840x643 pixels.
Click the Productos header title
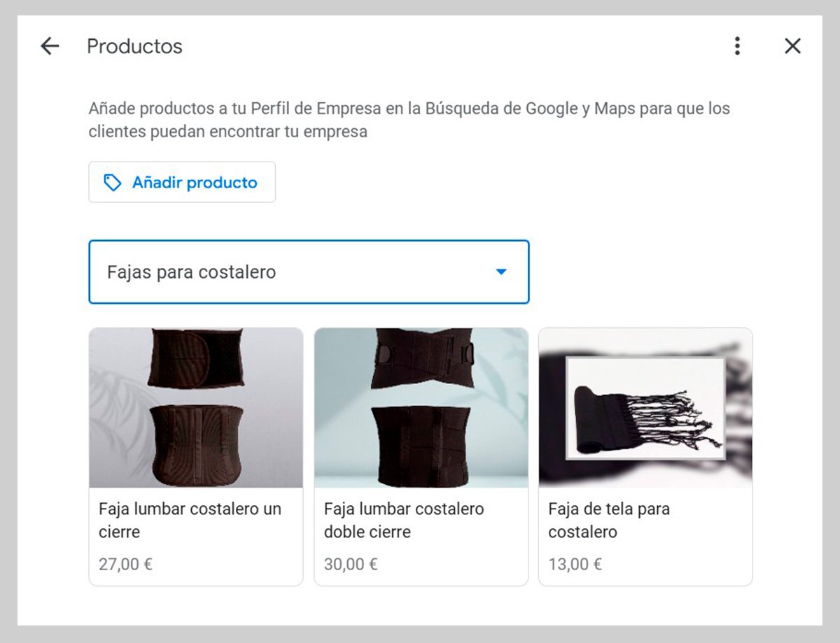[134, 46]
